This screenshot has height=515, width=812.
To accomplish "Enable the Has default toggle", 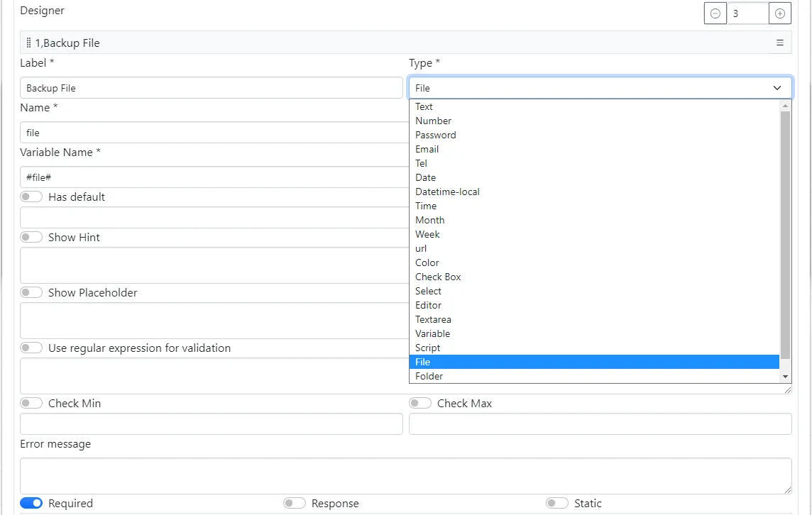I will [x=31, y=197].
